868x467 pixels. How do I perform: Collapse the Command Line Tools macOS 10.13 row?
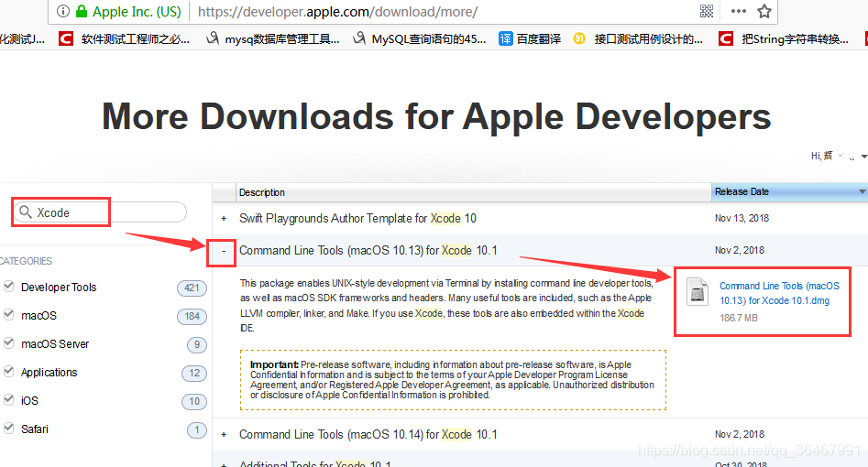[224, 251]
